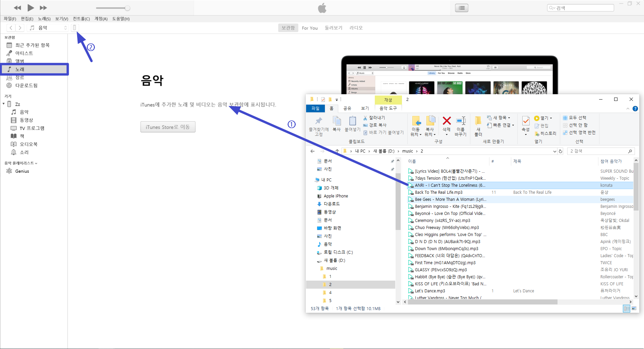Click the iTunes back navigation arrow
Viewport: 644px width, 349px height.
(11, 28)
